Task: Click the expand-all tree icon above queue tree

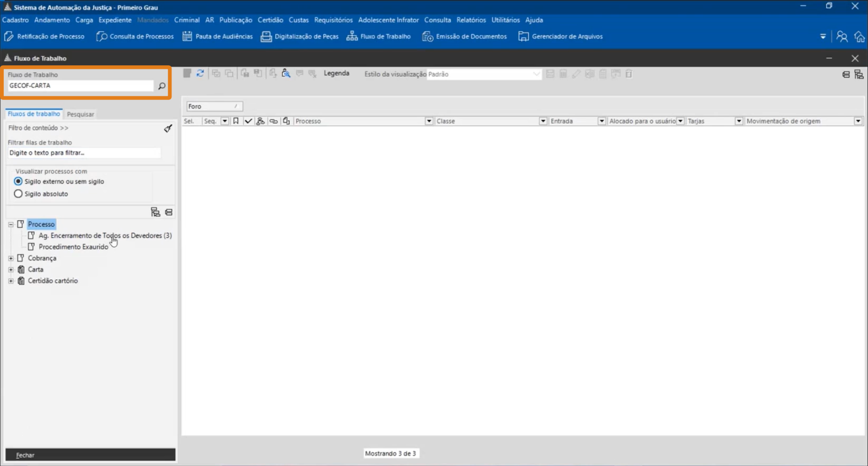Action: [x=155, y=212]
